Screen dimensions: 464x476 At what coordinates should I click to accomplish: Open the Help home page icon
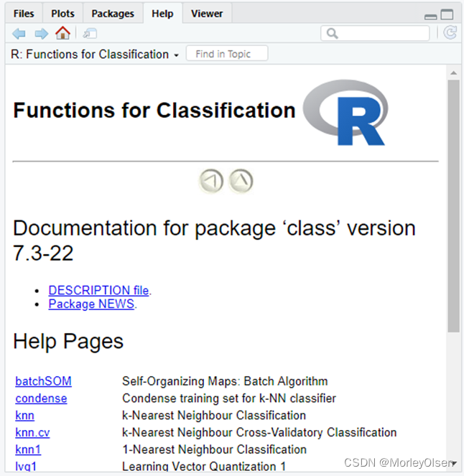62,33
